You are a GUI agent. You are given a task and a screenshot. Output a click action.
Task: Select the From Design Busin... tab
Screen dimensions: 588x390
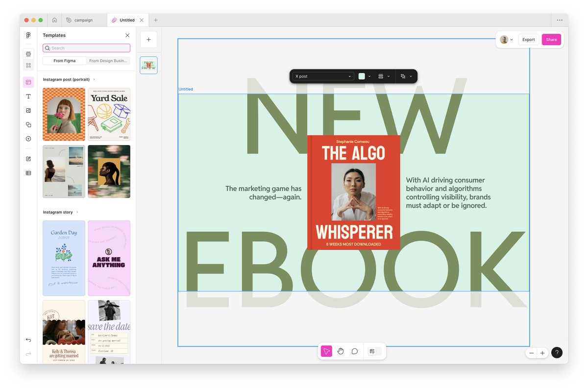[x=108, y=61]
